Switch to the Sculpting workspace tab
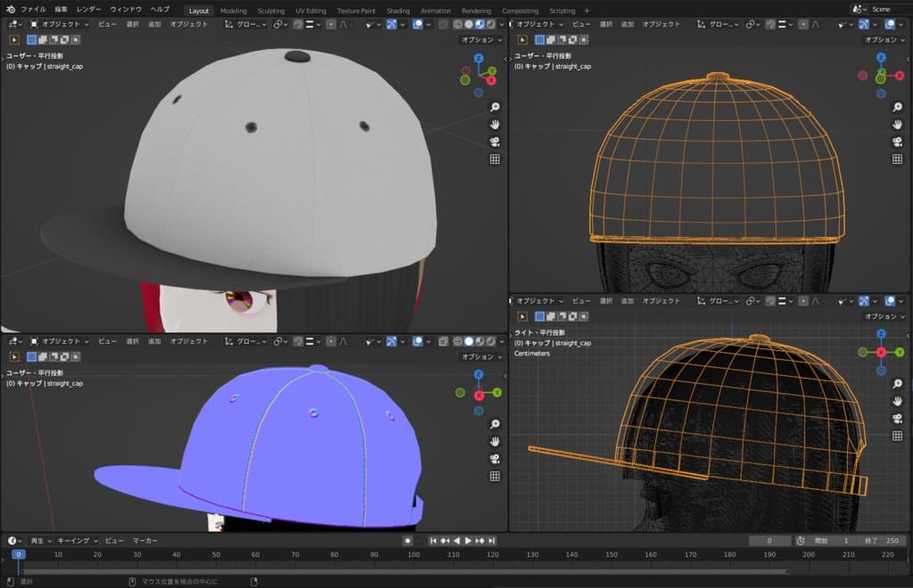This screenshot has width=913, height=588. [271, 11]
